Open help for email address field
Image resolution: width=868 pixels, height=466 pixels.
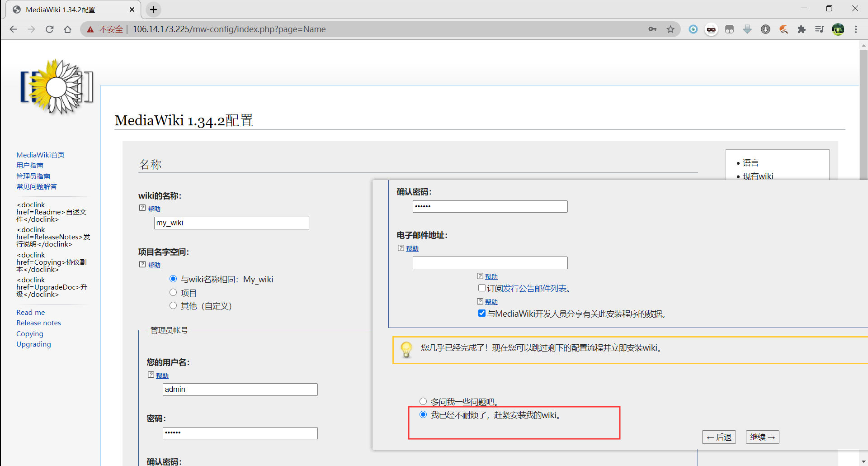(x=412, y=248)
